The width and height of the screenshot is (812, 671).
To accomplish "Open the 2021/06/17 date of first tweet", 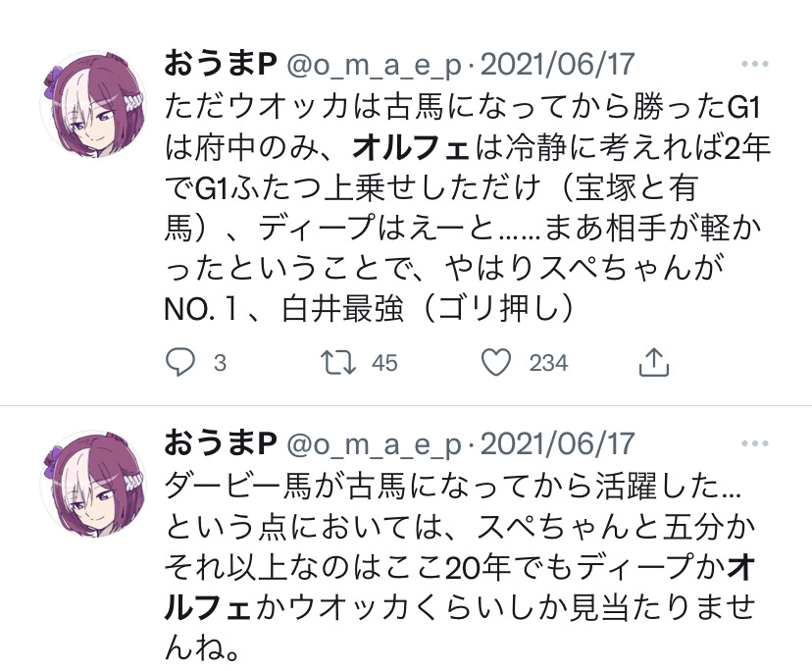I will [557, 64].
